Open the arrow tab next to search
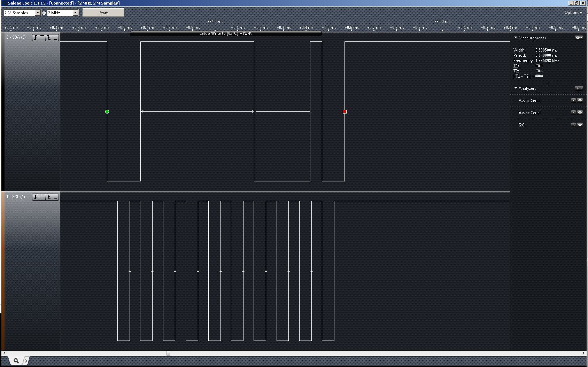588x367 pixels. coord(26,361)
